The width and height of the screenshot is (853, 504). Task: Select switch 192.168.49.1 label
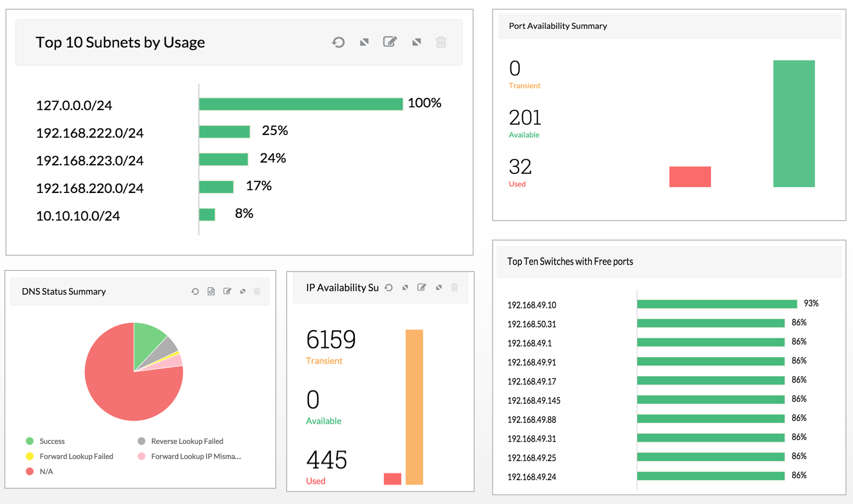coord(529,344)
